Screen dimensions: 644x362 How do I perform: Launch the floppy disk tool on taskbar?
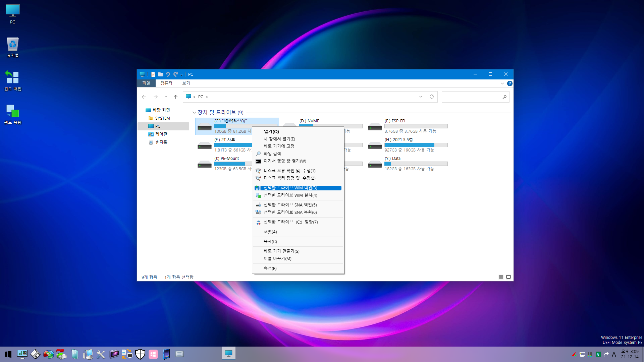tap(35, 354)
